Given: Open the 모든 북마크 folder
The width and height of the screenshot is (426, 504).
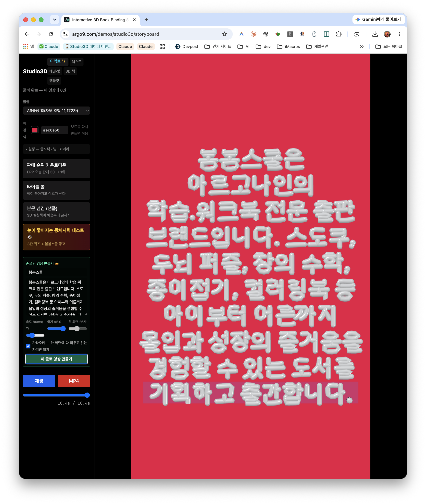Looking at the screenshot, I should pyautogui.click(x=389, y=46).
